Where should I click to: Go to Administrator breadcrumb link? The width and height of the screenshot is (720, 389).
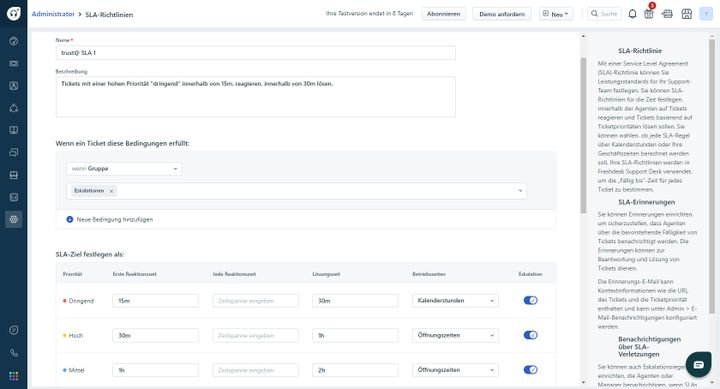[x=53, y=14]
